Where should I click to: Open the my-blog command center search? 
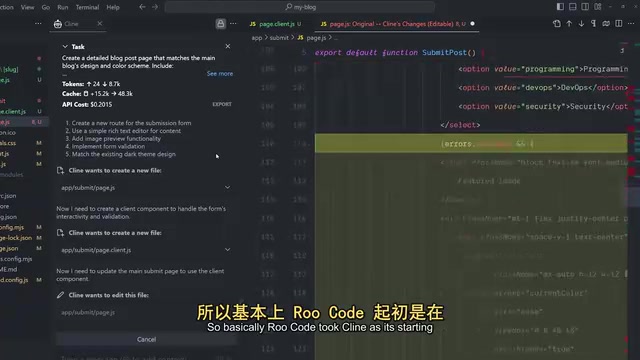click(x=300, y=7)
